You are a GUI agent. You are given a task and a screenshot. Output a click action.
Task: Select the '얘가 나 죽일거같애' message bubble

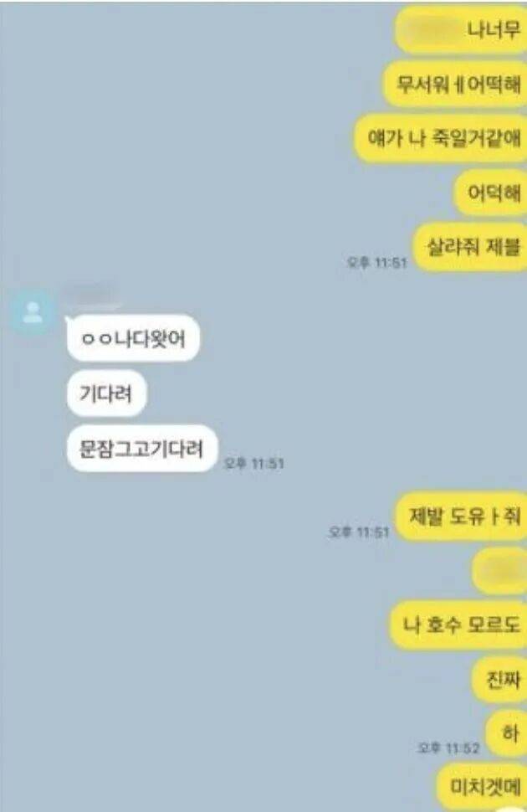pyautogui.click(x=441, y=139)
